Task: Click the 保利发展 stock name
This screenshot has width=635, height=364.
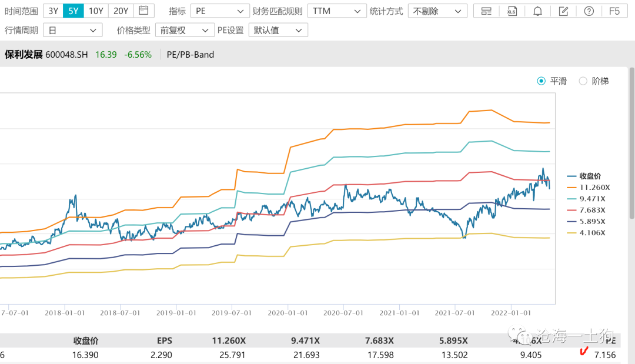Action: (x=24, y=54)
